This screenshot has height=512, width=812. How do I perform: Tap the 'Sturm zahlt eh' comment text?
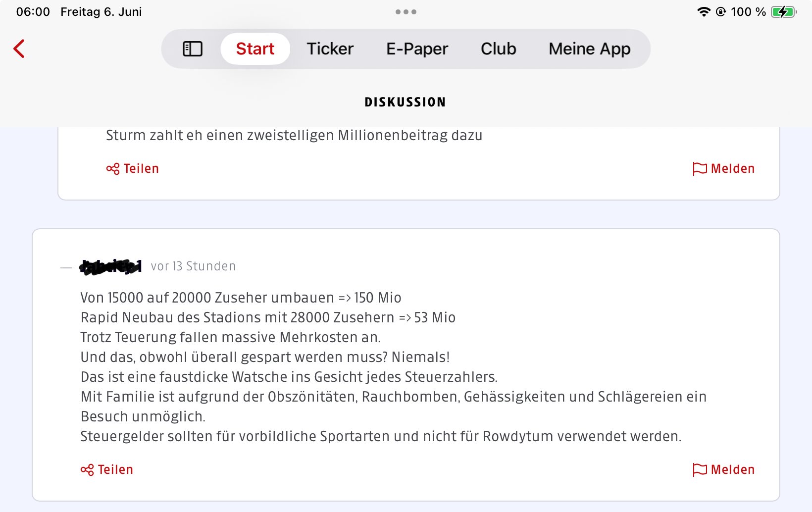(294, 135)
